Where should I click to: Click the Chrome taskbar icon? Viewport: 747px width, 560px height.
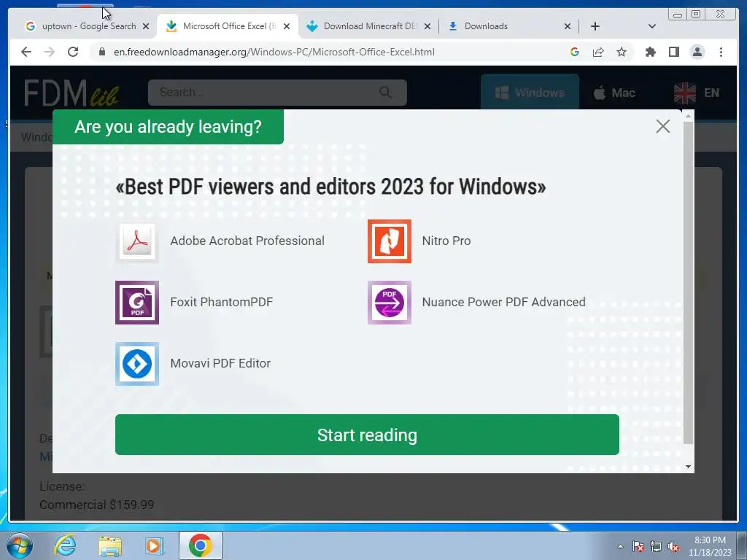click(201, 545)
